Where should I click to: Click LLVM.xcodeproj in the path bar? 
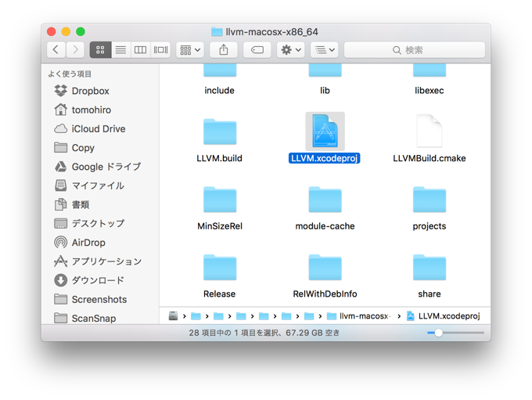(443, 316)
